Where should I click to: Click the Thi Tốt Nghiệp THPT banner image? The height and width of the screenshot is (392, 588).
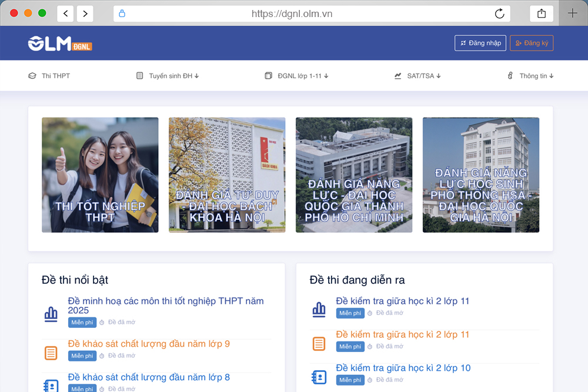[100, 175]
